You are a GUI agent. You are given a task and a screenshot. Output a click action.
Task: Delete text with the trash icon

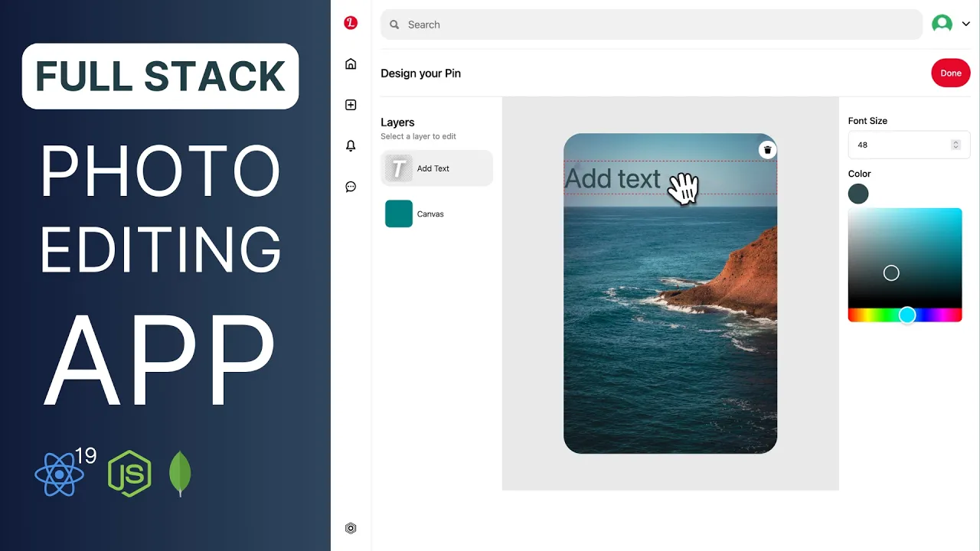[767, 150]
